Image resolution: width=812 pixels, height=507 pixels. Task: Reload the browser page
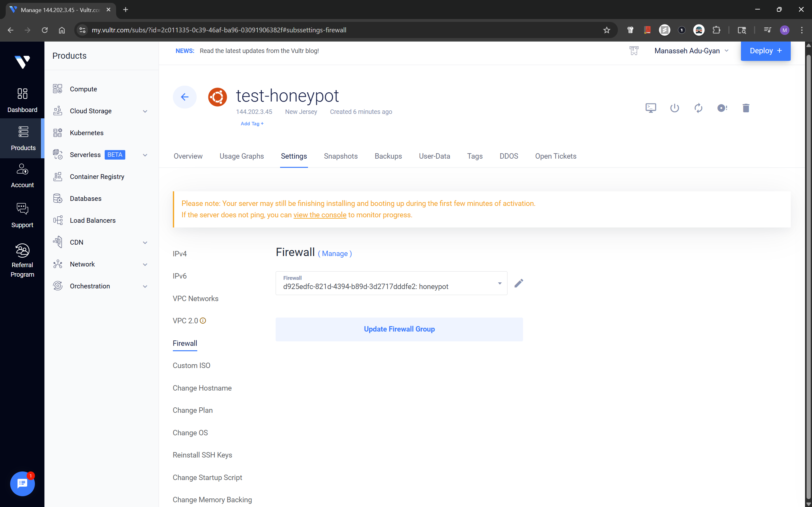pos(45,30)
